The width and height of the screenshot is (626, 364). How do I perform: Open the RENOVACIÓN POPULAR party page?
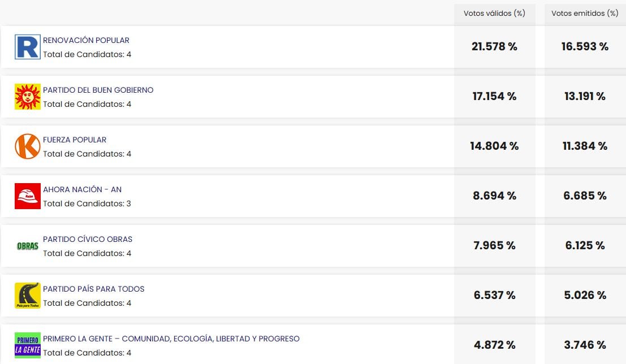click(x=86, y=40)
